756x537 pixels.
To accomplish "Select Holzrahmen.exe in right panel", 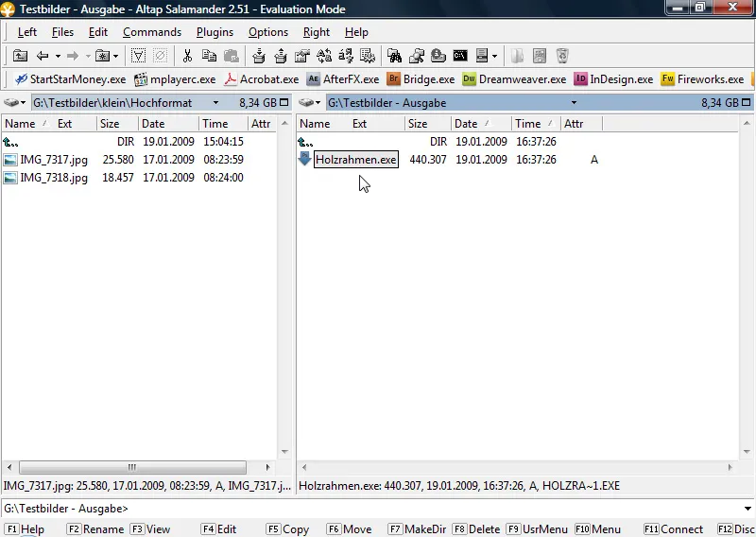I will click(x=356, y=160).
